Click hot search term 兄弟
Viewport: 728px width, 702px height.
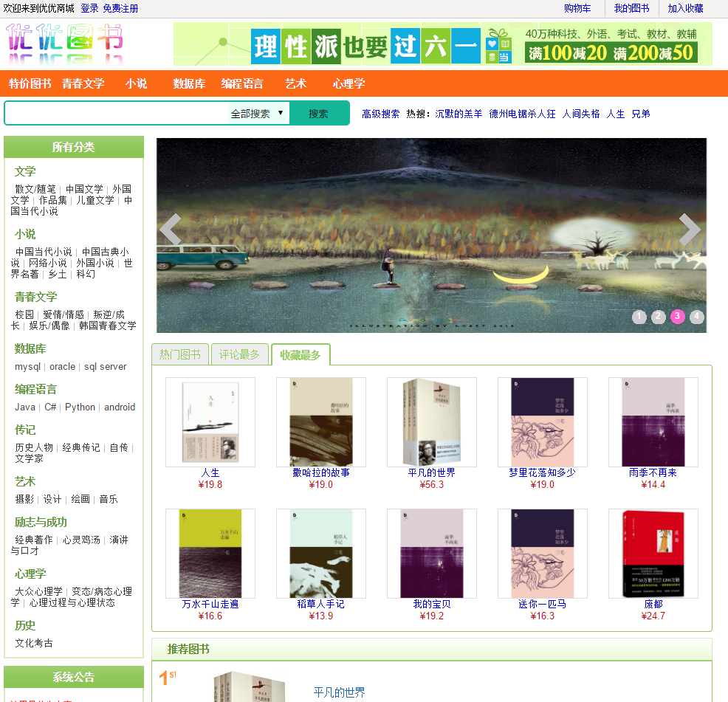pos(641,114)
